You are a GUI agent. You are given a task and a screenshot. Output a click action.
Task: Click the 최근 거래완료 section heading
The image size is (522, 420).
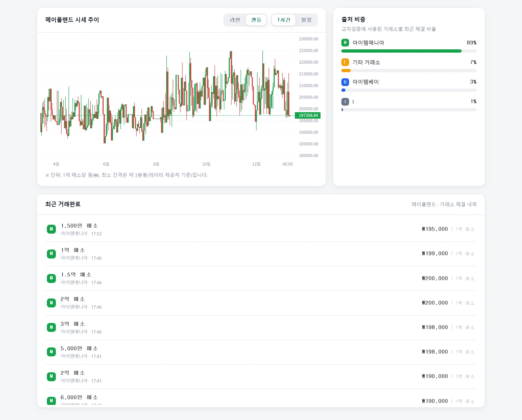click(63, 204)
